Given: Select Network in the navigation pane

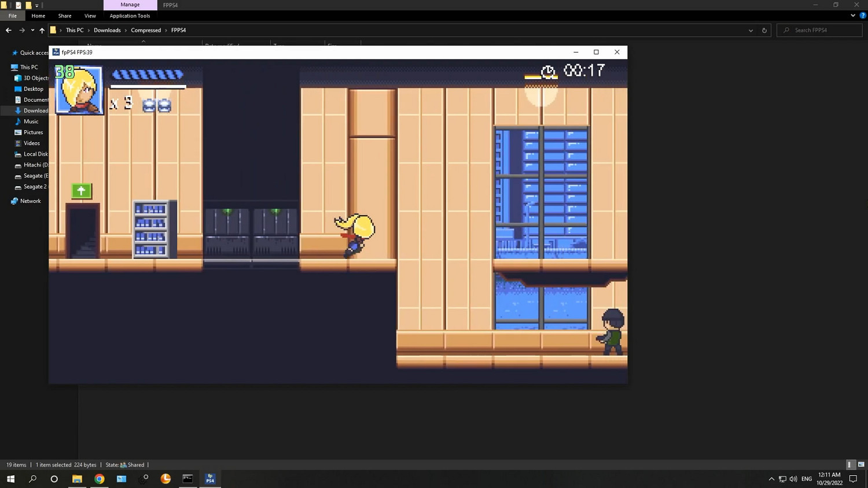Looking at the screenshot, I should tap(30, 201).
